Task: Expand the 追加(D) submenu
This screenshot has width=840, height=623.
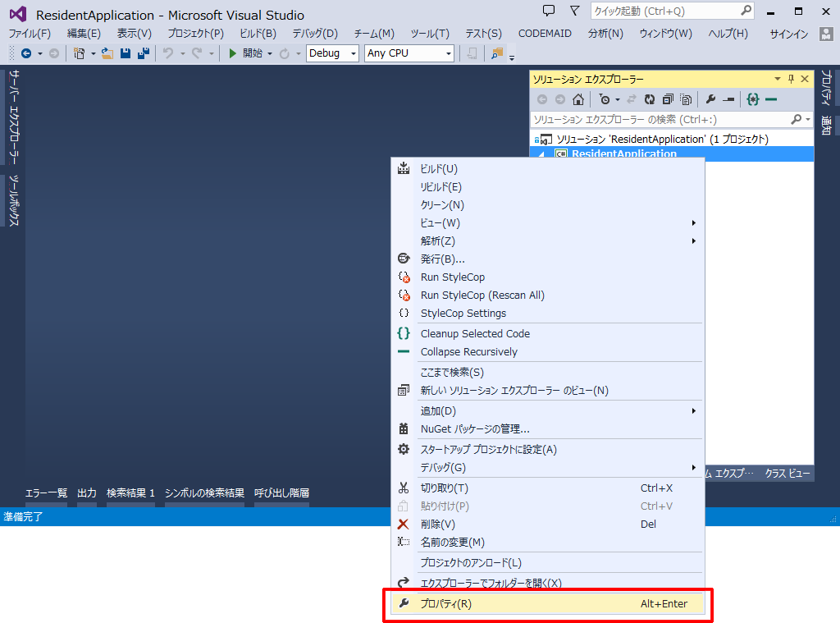Action: (547, 410)
